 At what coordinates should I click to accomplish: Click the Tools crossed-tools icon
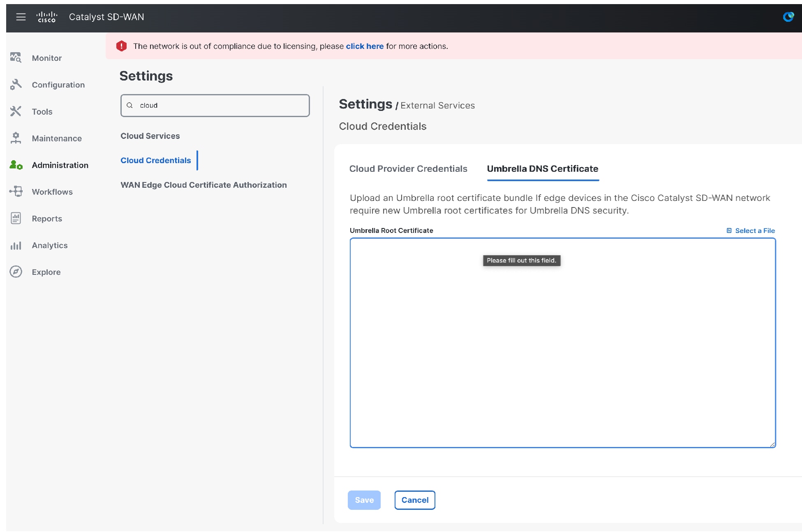click(16, 111)
